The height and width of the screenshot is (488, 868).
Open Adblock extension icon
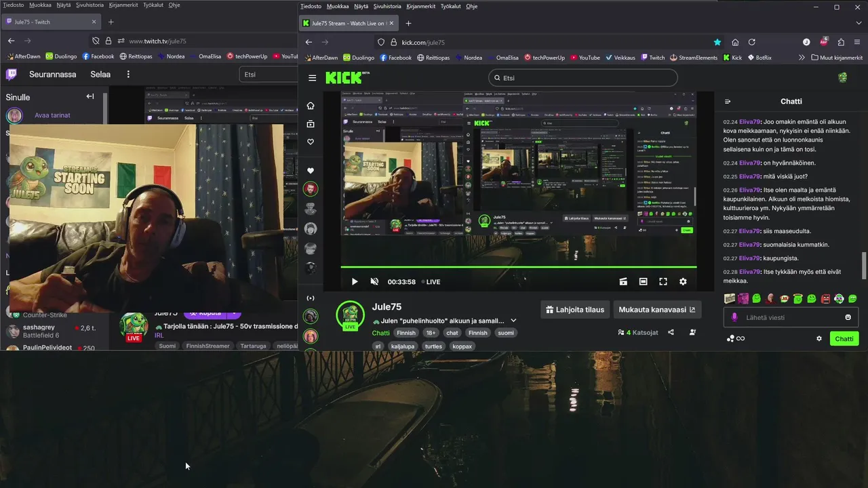824,41
